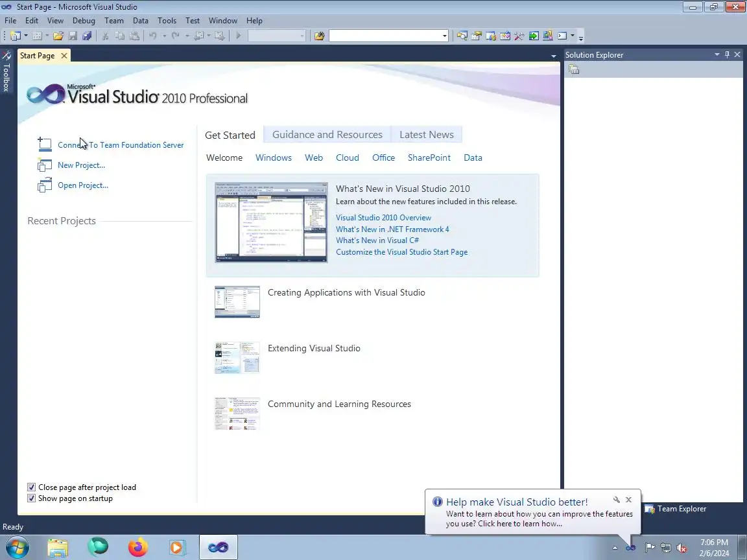Click the Extending Visual Studio thumbnail
This screenshot has width=747, height=560.
[237, 358]
